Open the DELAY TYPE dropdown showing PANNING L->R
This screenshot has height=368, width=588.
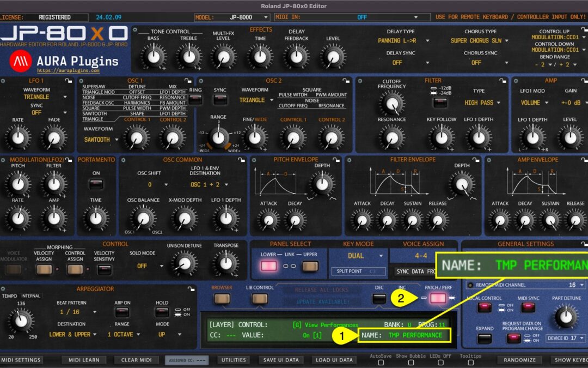(399, 41)
